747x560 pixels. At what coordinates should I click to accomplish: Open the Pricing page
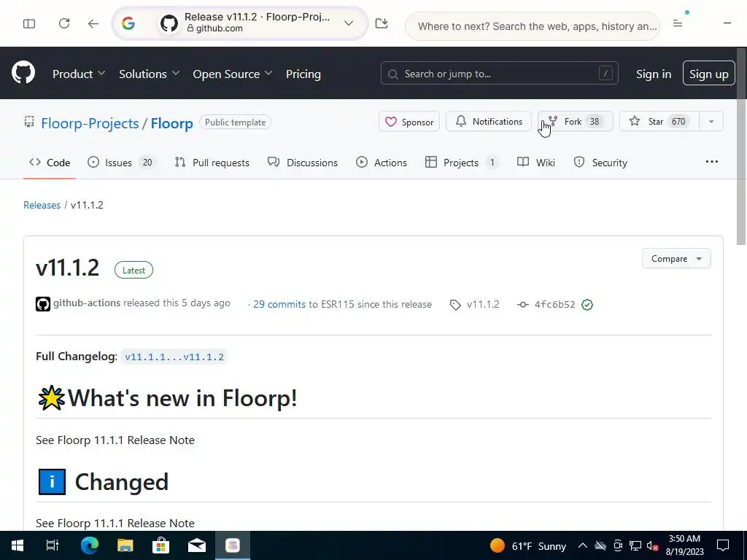303,74
